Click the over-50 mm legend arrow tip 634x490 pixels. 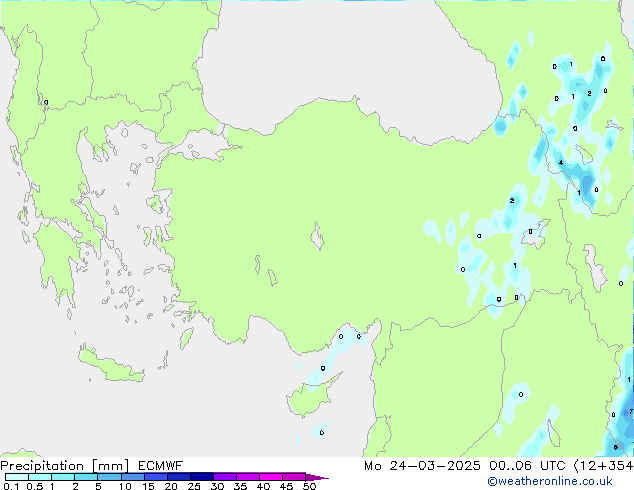coord(317,477)
